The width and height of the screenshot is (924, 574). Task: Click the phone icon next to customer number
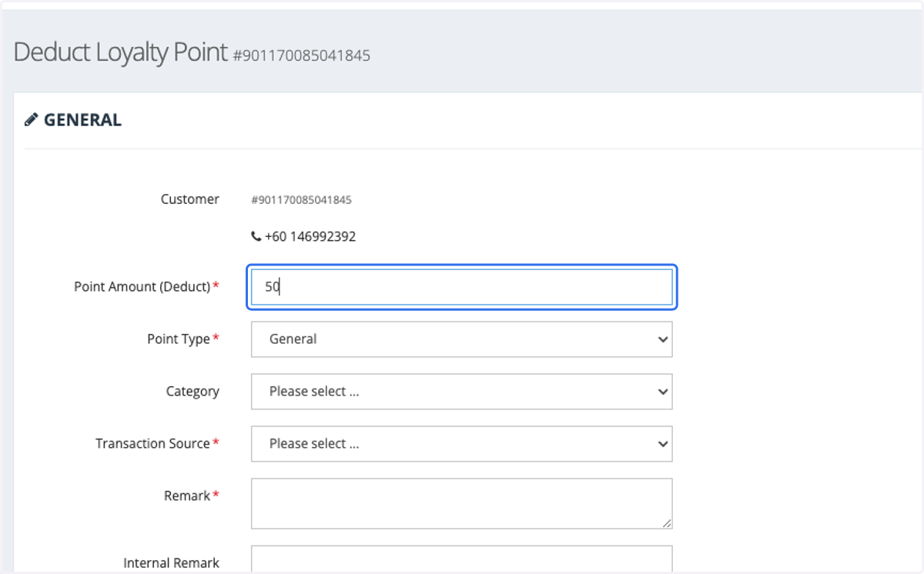pos(256,237)
